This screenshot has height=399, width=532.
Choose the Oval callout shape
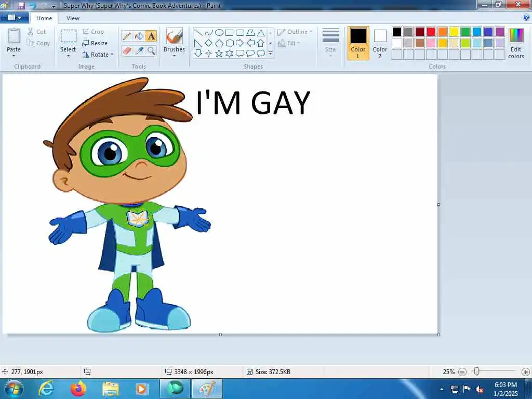pyautogui.click(x=250, y=54)
